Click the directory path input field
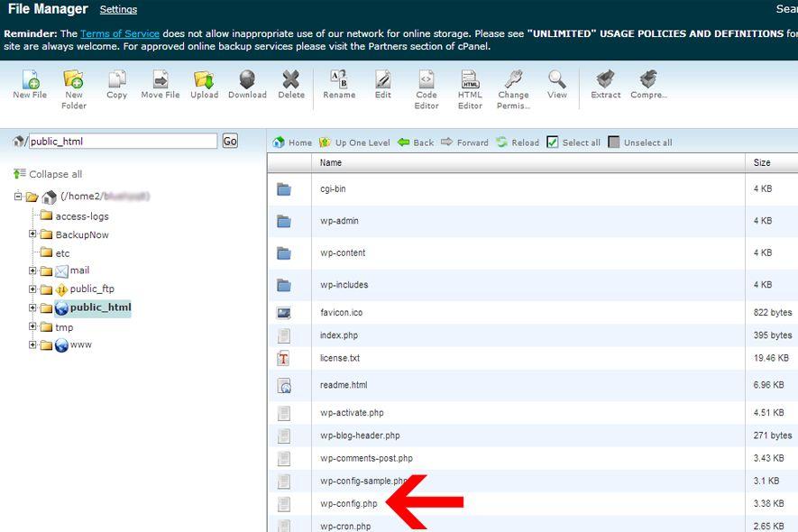The height and width of the screenshot is (532, 798). tap(122, 142)
